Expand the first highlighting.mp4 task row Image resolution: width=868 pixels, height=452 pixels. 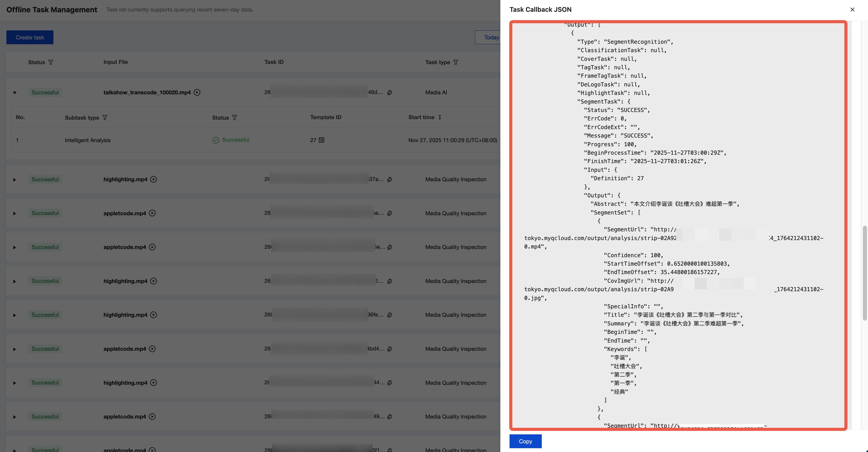point(15,180)
